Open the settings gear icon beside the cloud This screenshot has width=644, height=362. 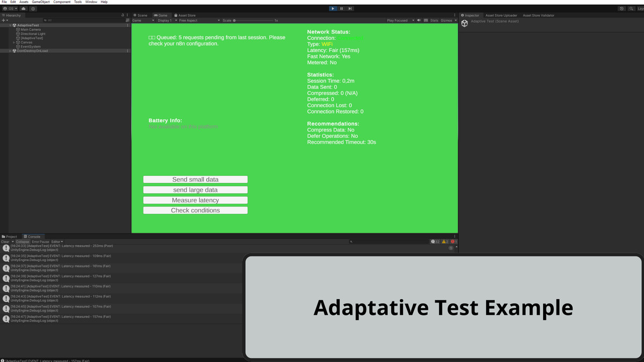tap(33, 9)
